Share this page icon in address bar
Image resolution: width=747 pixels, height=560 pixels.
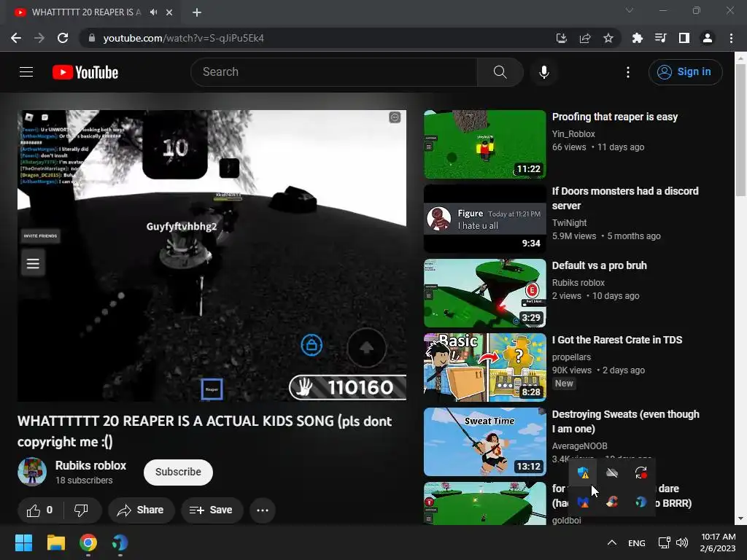pyautogui.click(x=584, y=38)
